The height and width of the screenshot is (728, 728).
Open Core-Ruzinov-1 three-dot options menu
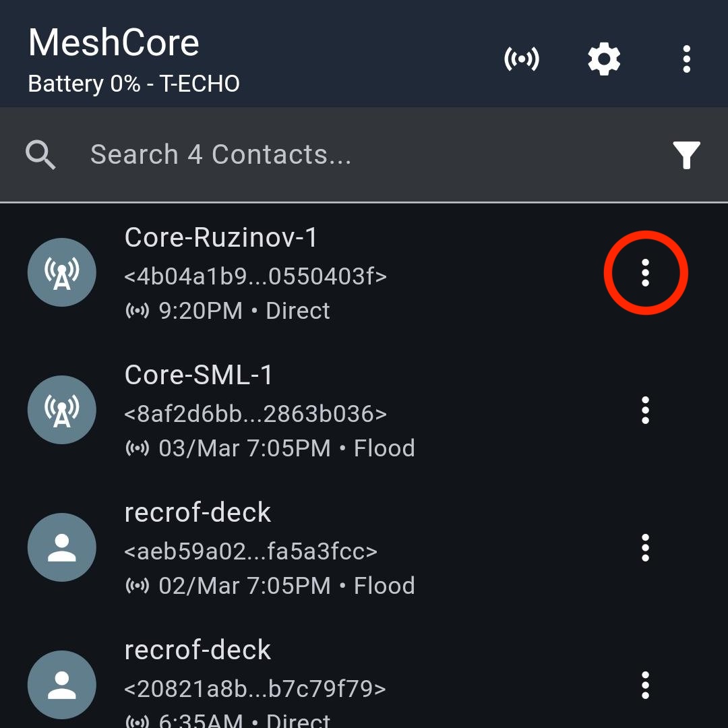645,272
